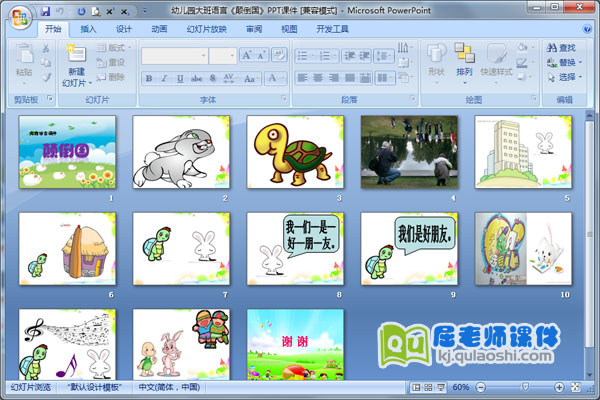Open the 动画 (Animations) ribbon tab
The height and width of the screenshot is (400, 600).
tap(159, 29)
